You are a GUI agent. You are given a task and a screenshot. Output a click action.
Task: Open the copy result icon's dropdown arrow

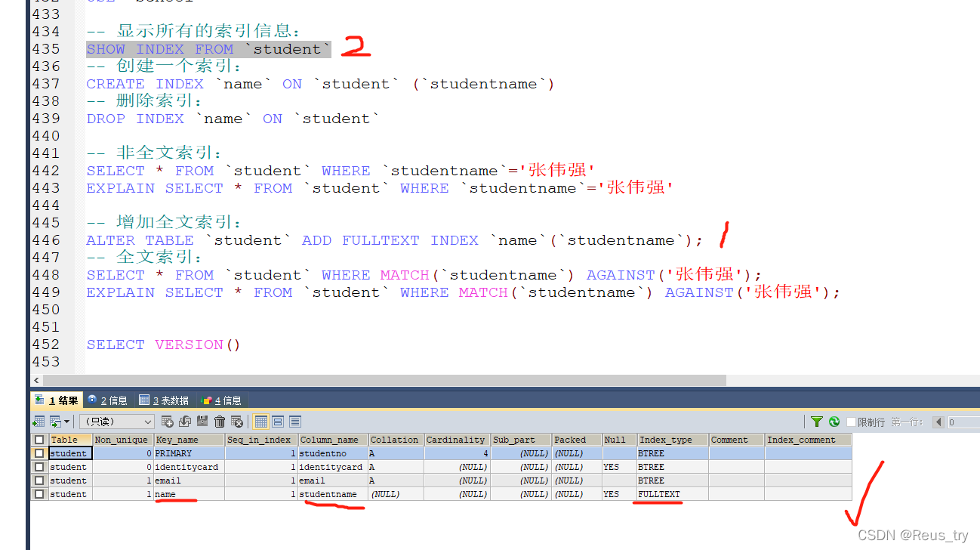pos(67,422)
